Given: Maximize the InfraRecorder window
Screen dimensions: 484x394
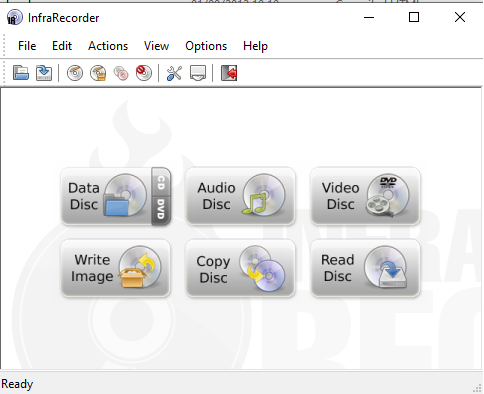Looking at the screenshot, I should click(x=414, y=17).
